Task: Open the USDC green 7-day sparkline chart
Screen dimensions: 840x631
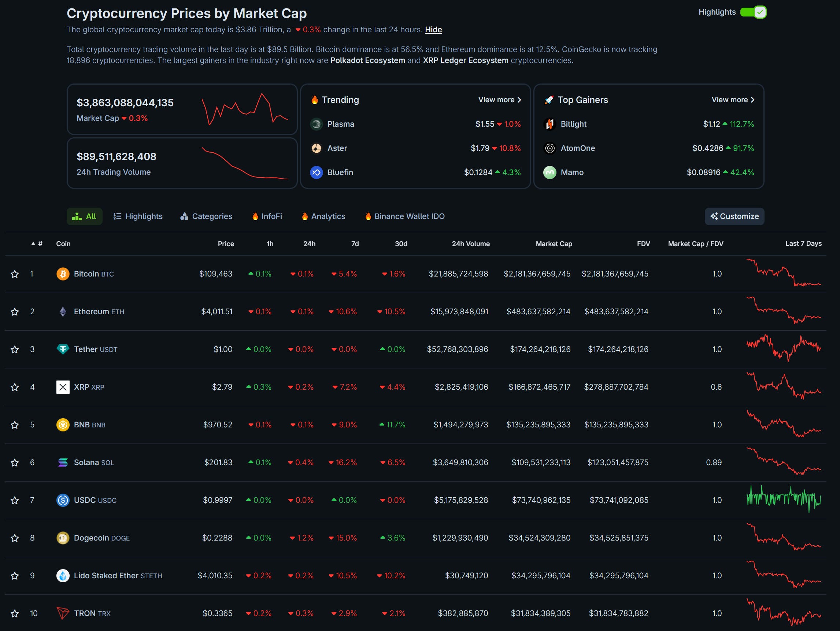Action: pyautogui.click(x=784, y=499)
